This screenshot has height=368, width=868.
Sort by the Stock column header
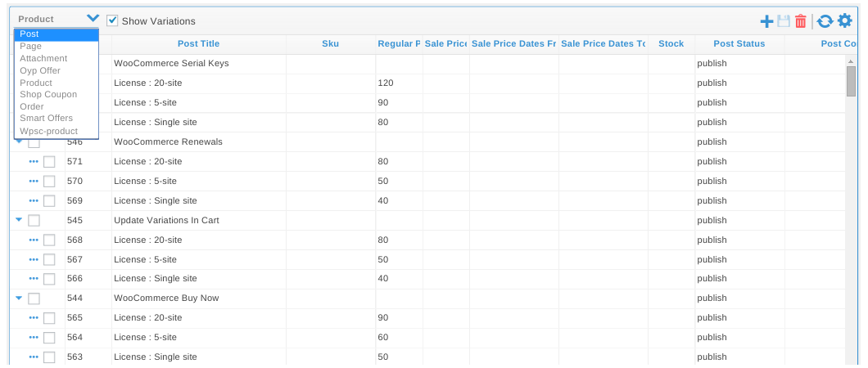click(671, 43)
